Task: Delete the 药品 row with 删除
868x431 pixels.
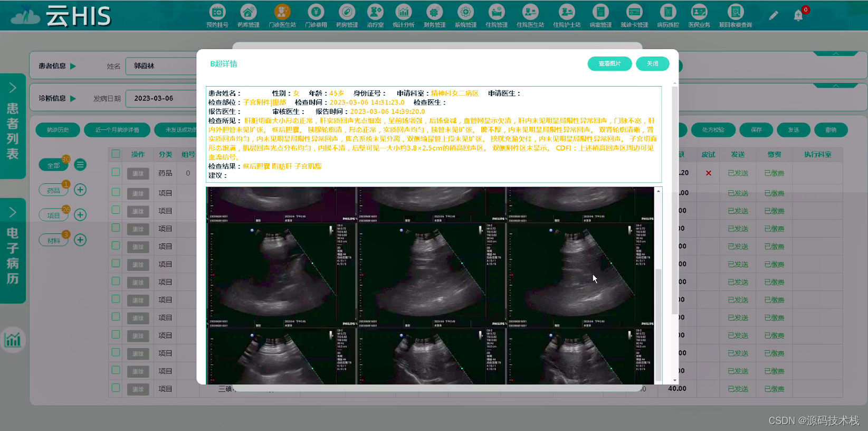Action: pyautogui.click(x=138, y=173)
